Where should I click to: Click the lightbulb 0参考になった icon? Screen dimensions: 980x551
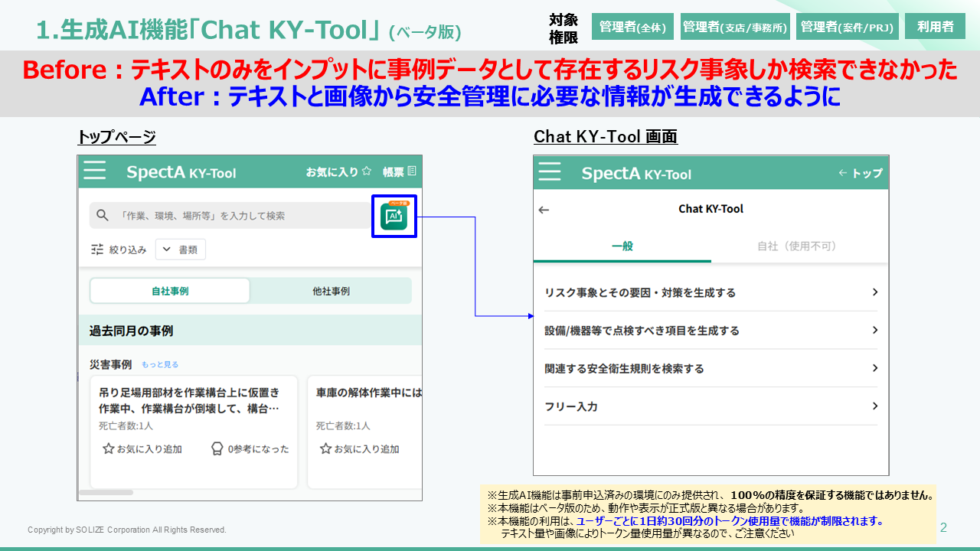217,449
